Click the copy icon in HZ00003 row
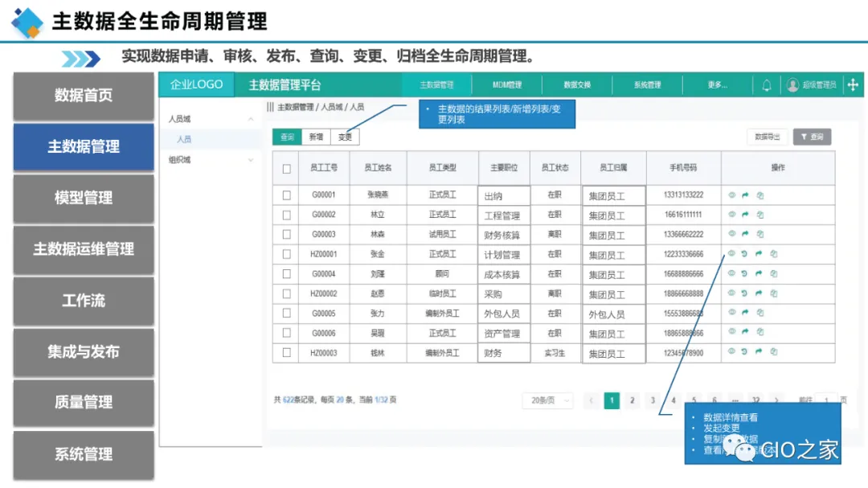 [x=773, y=352]
